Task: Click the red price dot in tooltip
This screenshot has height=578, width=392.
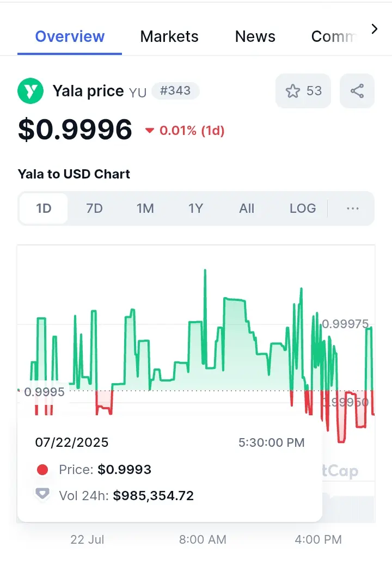Action: tap(42, 470)
